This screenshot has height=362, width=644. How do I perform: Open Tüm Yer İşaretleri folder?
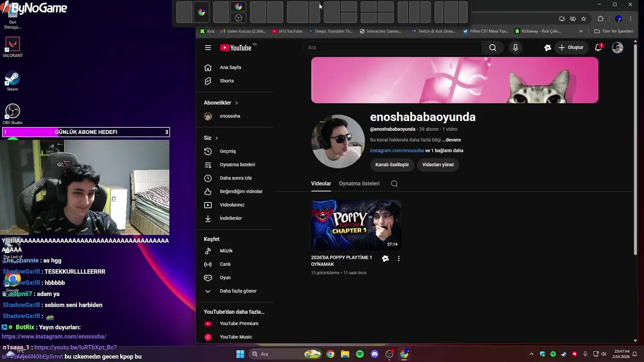pyautogui.click(x=613, y=31)
